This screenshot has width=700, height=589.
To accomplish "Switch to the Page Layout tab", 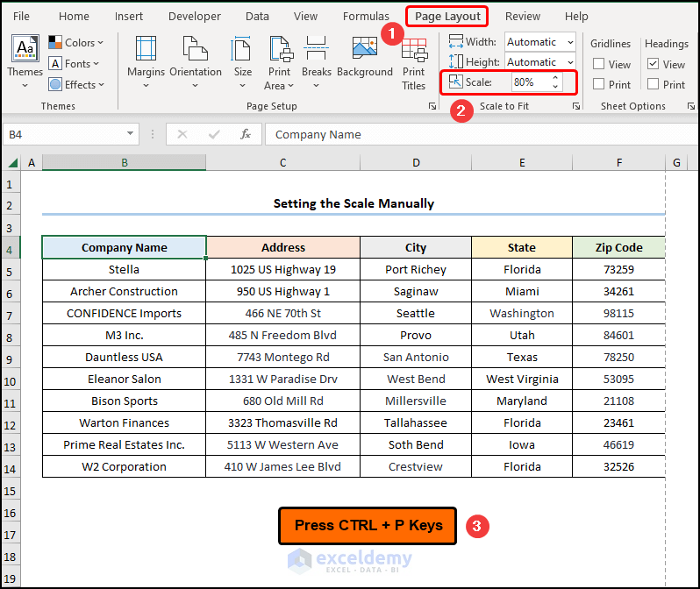I will tap(447, 17).
